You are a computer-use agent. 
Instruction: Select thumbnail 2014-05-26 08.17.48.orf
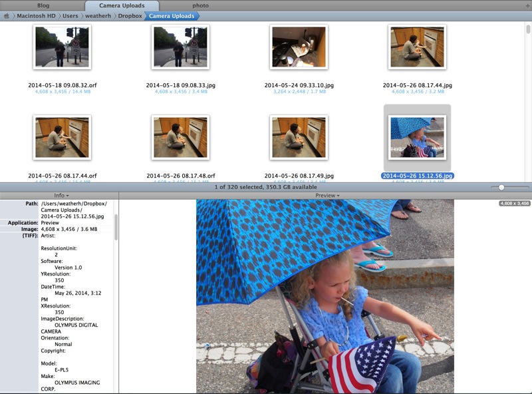[180, 138]
